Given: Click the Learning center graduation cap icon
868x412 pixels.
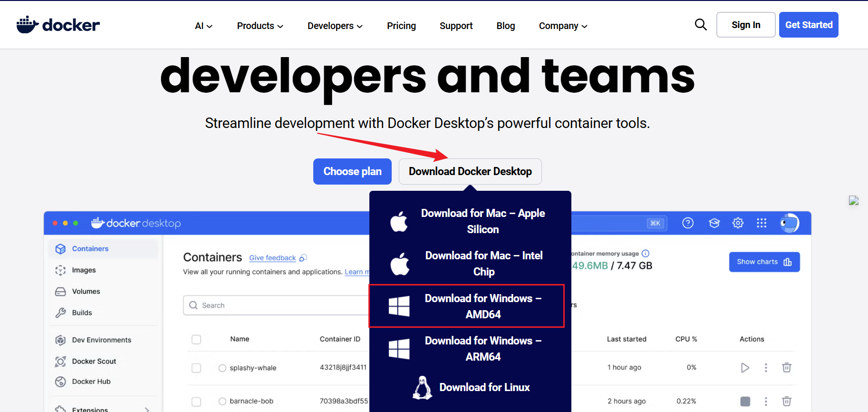Looking at the screenshot, I should pyautogui.click(x=714, y=223).
